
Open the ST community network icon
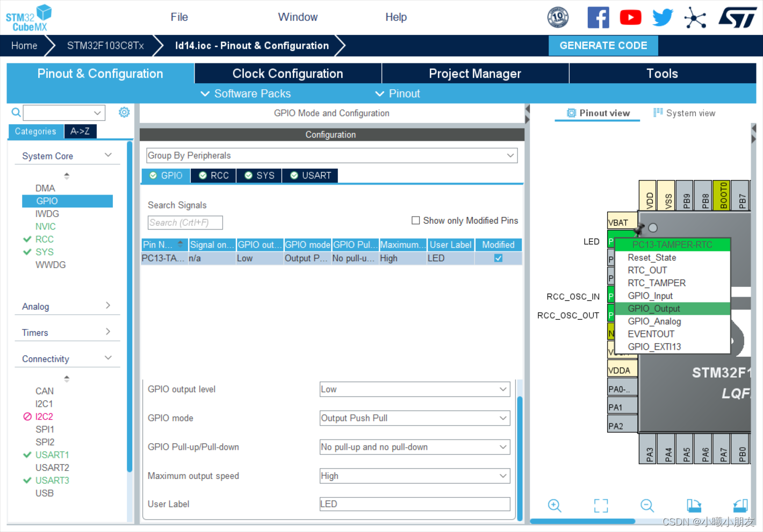pyautogui.click(x=695, y=17)
